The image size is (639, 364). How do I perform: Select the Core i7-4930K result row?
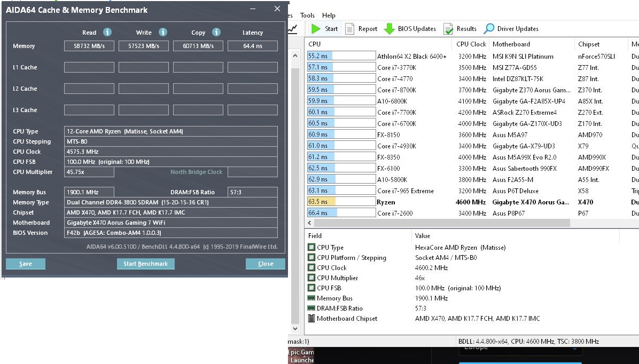pyautogui.click(x=472, y=146)
